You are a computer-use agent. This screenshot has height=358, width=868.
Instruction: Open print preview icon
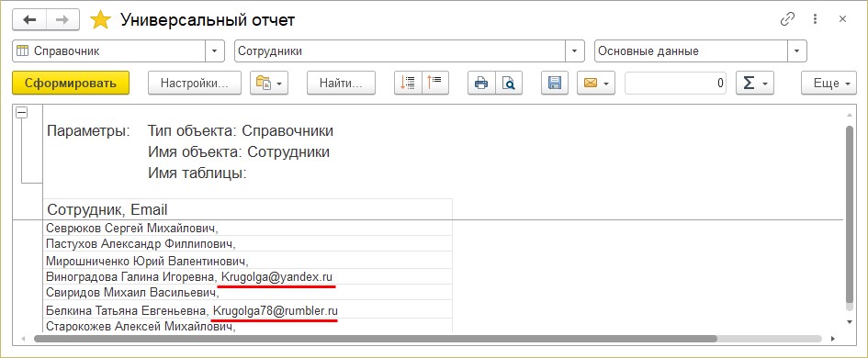(509, 83)
